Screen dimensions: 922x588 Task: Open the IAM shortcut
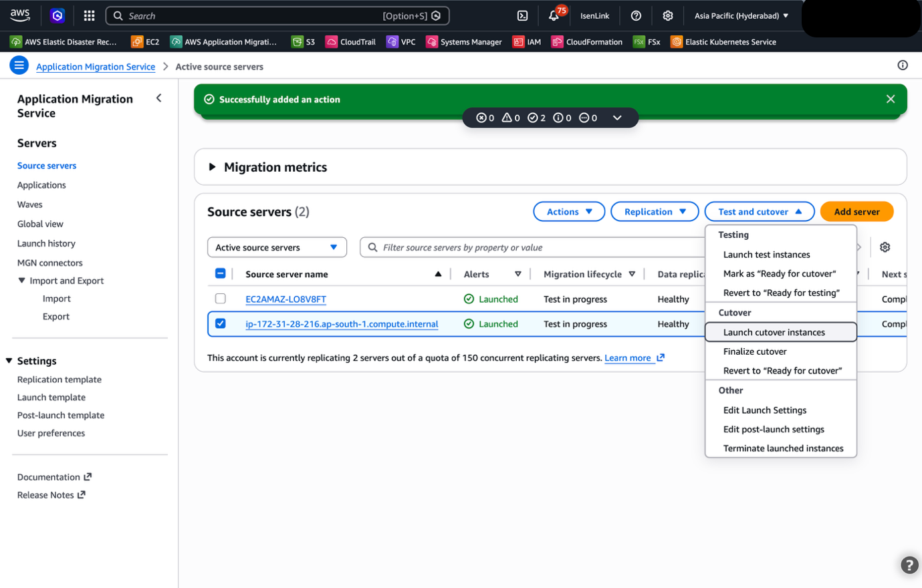pos(527,41)
